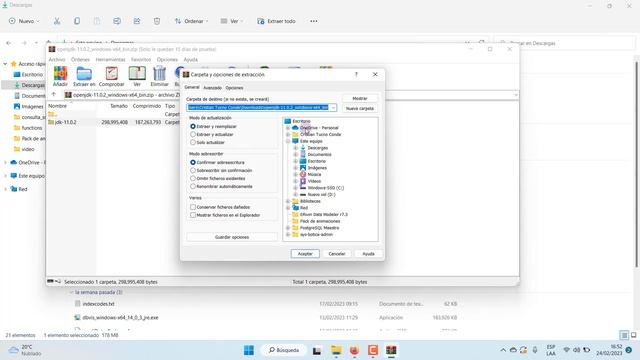This screenshot has height=360, width=640.
Task: Expand Descargas node in folder tree
Action: 296,148
